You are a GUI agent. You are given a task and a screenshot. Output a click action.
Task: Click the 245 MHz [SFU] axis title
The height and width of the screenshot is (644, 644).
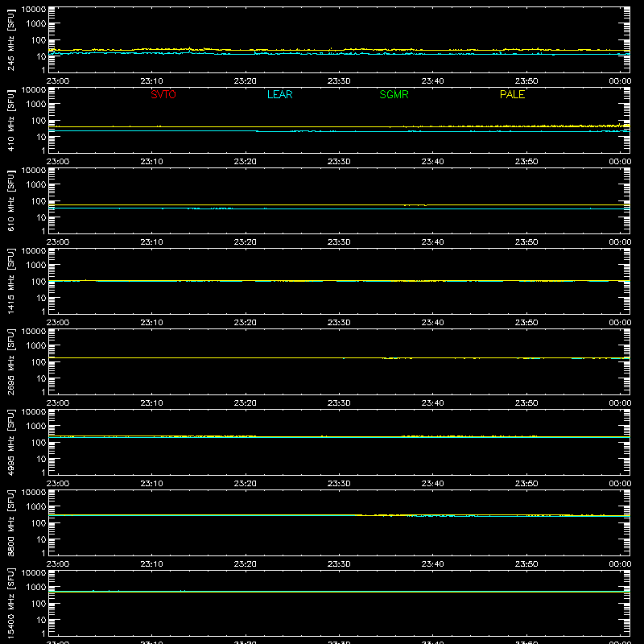point(11,40)
